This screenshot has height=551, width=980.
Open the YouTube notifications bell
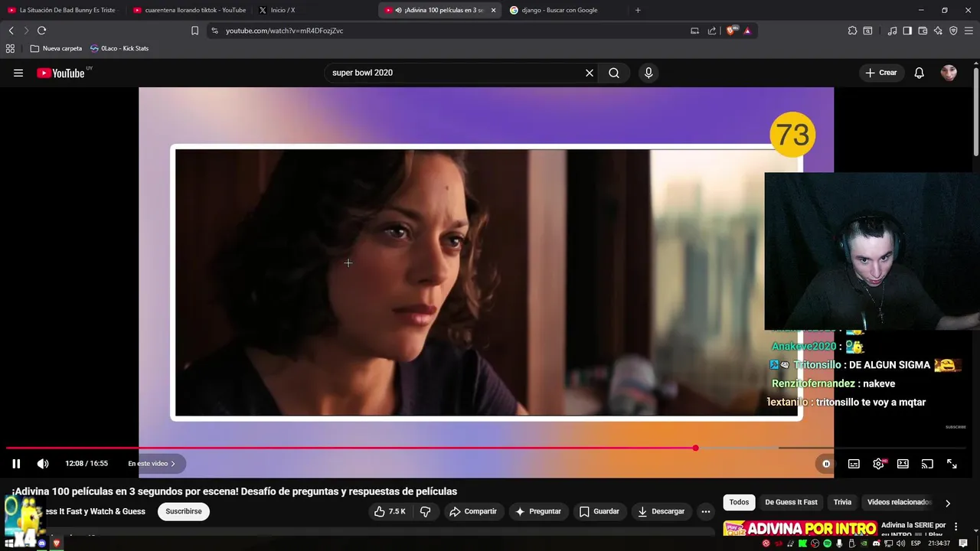[920, 73]
